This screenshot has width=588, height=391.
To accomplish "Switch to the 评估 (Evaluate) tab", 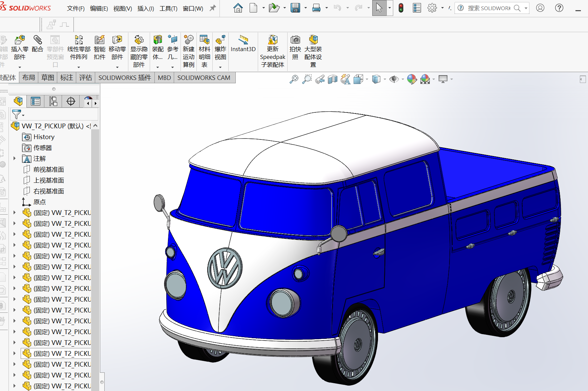I will (x=85, y=78).
